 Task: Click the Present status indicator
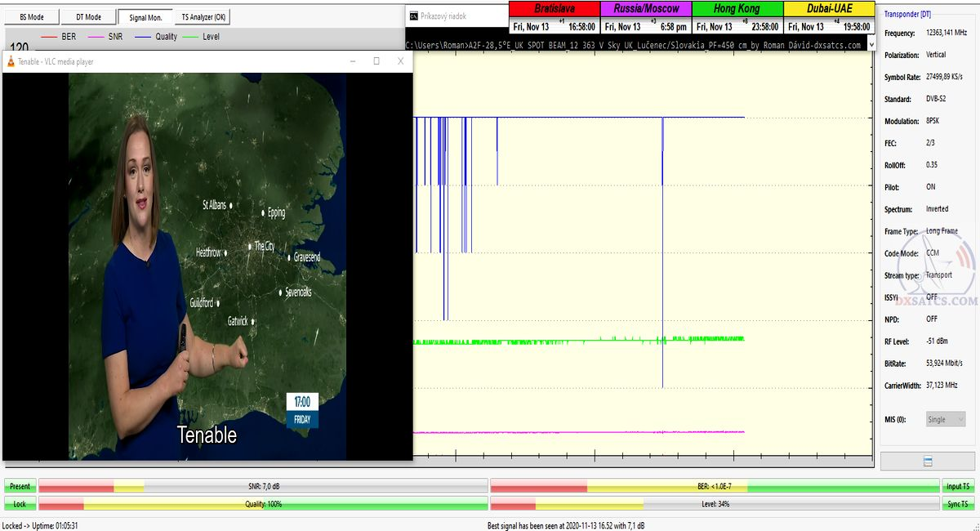click(20, 486)
